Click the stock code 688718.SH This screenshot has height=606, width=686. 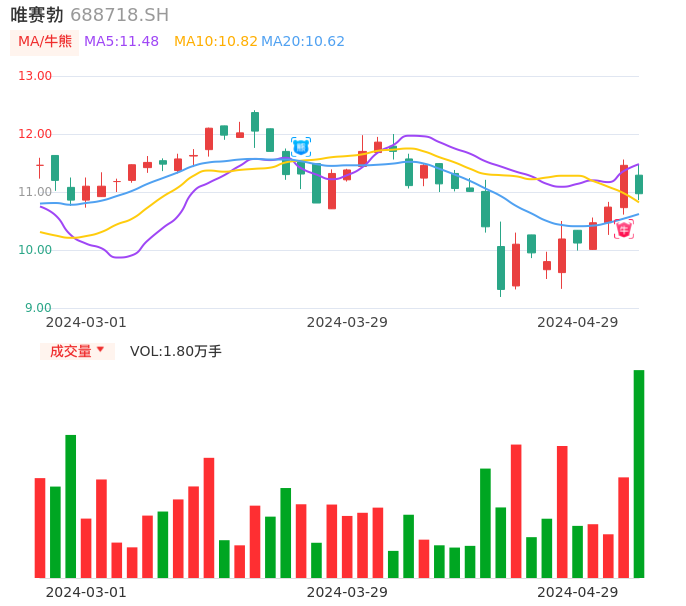click(119, 15)
